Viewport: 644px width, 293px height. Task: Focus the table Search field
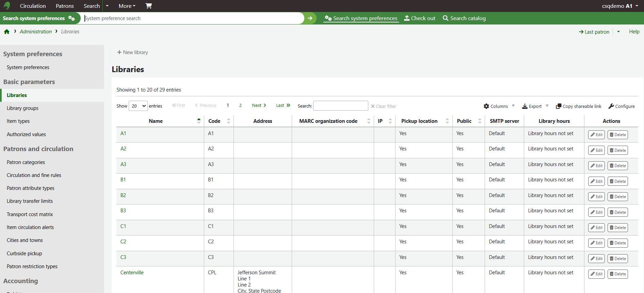[x=340, y=106]
